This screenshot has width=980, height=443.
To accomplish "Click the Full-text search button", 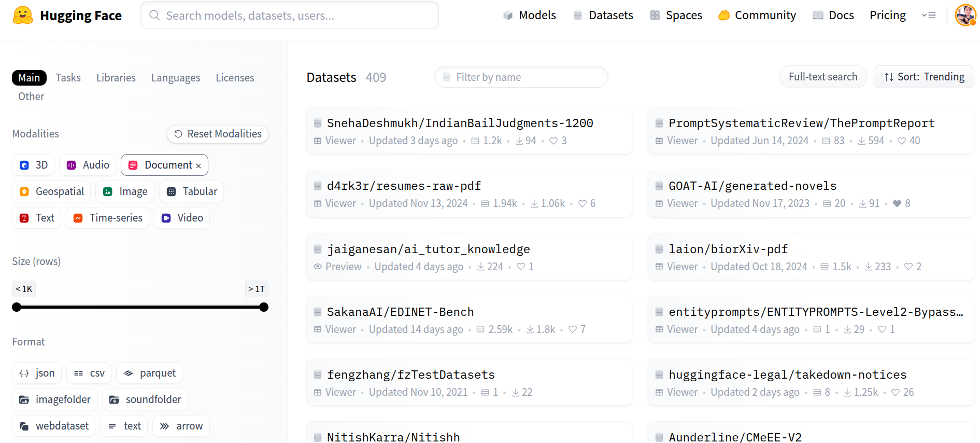I will [x=823, y=77].
